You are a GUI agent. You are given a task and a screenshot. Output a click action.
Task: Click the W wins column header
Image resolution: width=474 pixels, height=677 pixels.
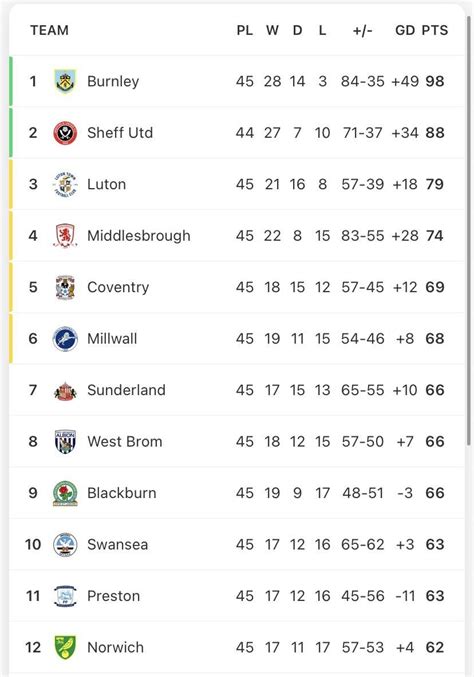(272, 30)
